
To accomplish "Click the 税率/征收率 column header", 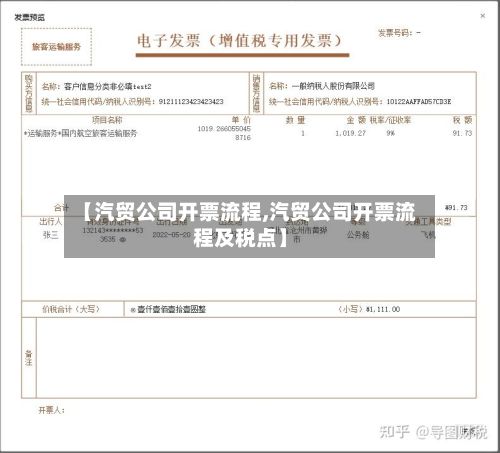I will 390,120.
